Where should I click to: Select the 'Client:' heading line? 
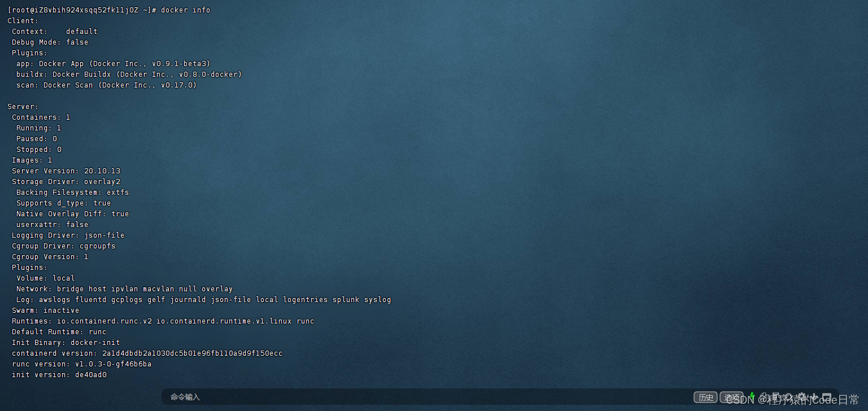pos(23,21)
